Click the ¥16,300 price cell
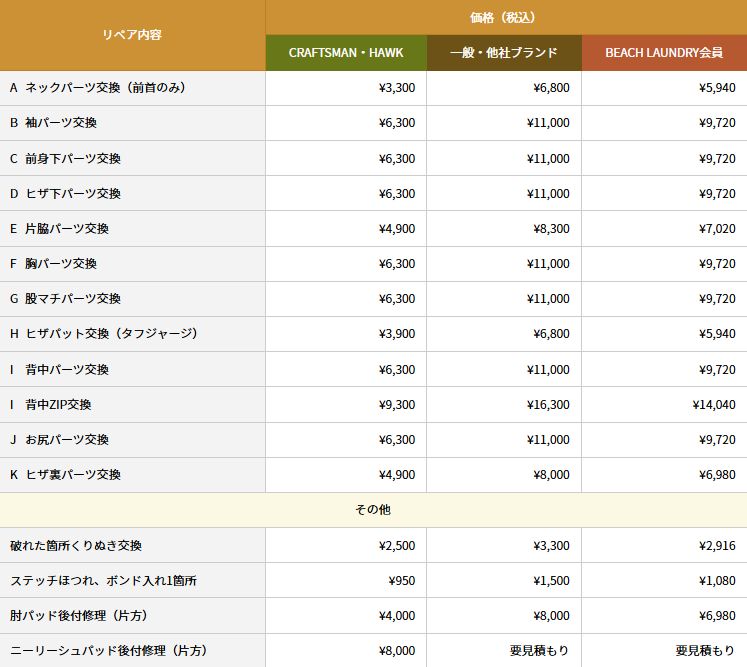This screenshot has width=747, height=667. pos(548,405)
